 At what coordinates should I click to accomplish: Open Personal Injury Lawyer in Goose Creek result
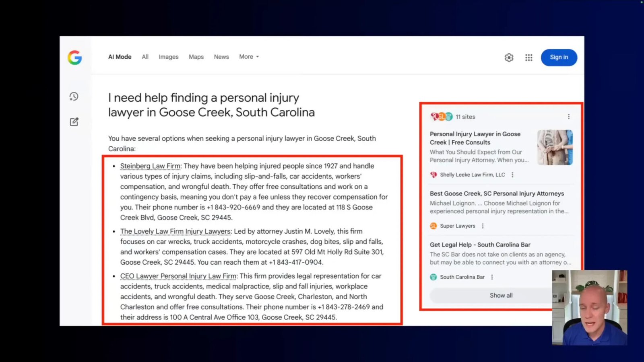pos(475,138)
